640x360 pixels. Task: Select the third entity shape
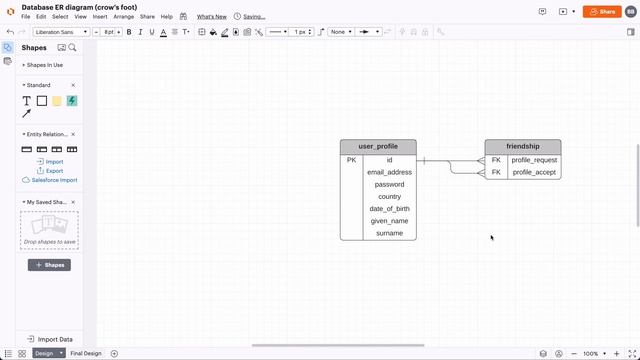point(57,149)
